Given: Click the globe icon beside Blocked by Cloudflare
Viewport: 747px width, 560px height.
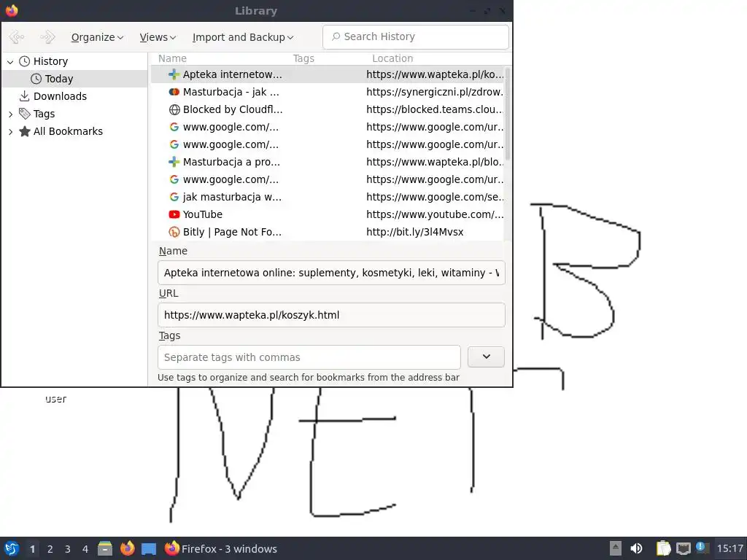Looking at the screenshot, I should pos(174,109).
